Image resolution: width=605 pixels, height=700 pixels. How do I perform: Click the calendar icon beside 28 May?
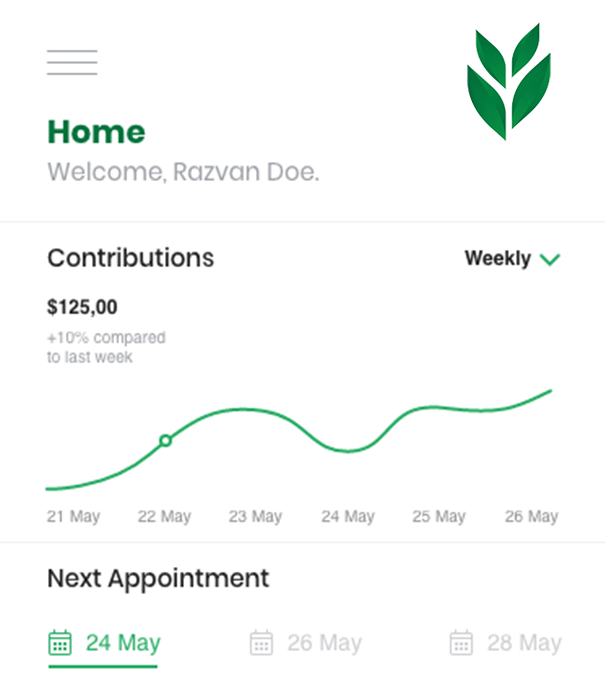461,643
